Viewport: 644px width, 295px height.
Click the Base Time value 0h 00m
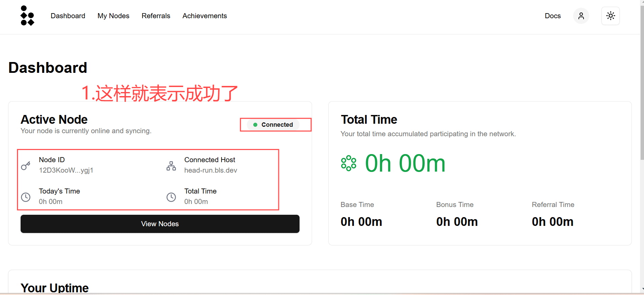click(361, 222)
